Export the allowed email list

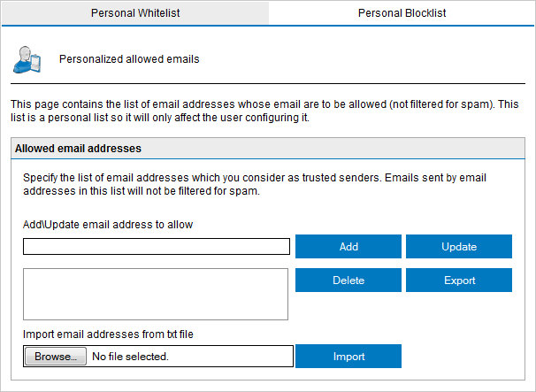(x=459, y=280)
